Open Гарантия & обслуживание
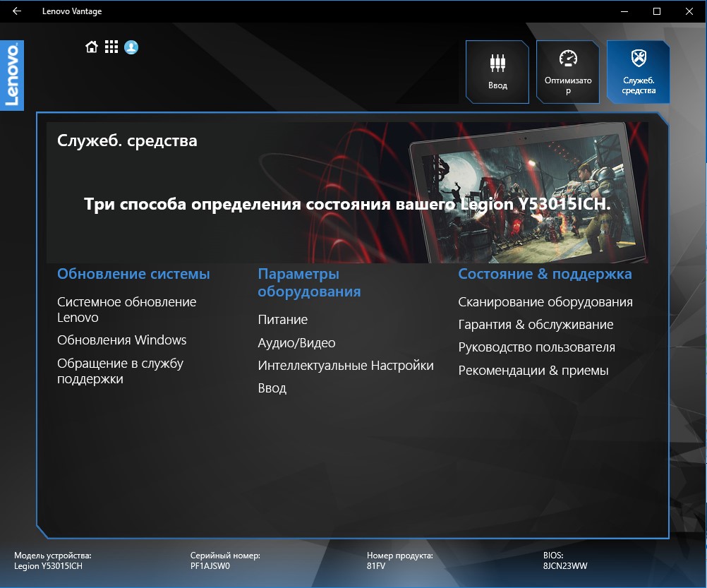707x588 pixels. pos(536,324)
